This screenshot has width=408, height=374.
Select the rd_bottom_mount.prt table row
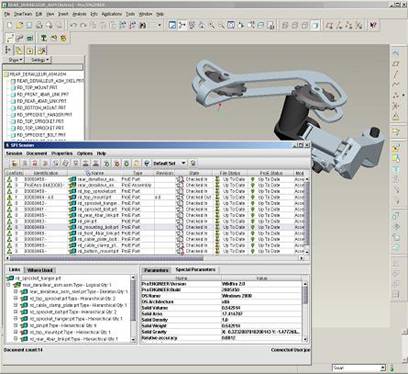156,251
